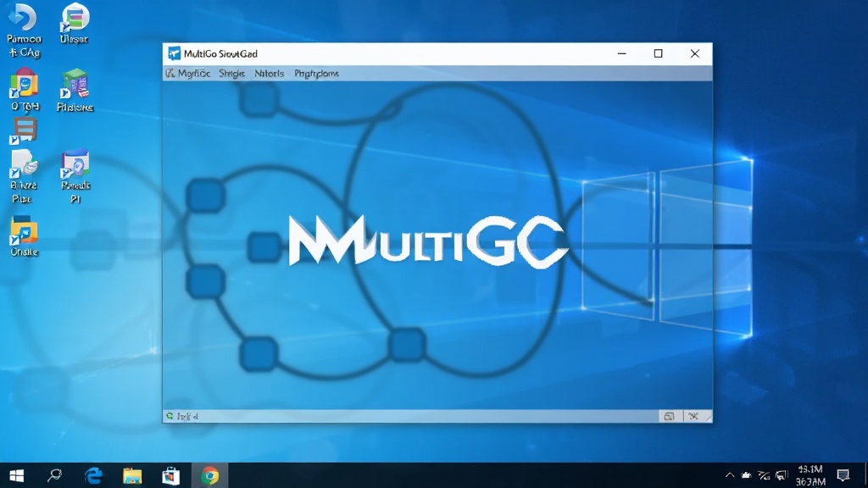The height and width of the screenshot is (488, 868).
Task: Open Microsoft Store from the taskbar
Action: [x=171, y=476]
